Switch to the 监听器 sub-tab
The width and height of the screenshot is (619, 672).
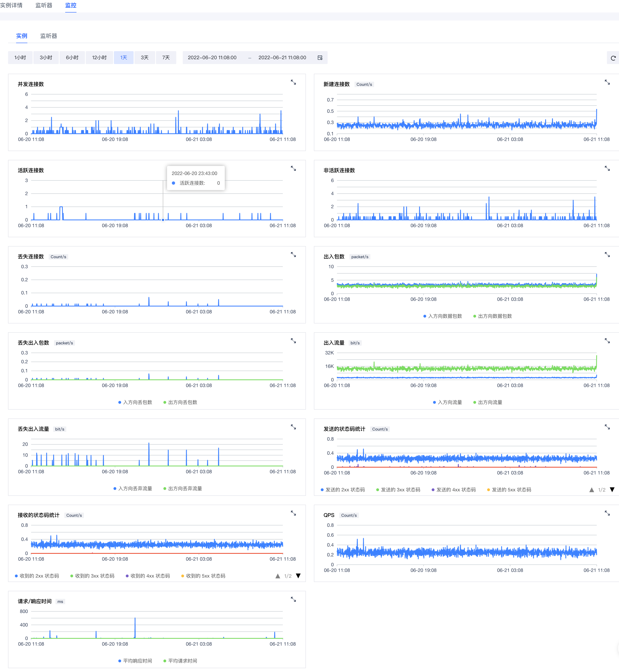(x=48, y=36)
